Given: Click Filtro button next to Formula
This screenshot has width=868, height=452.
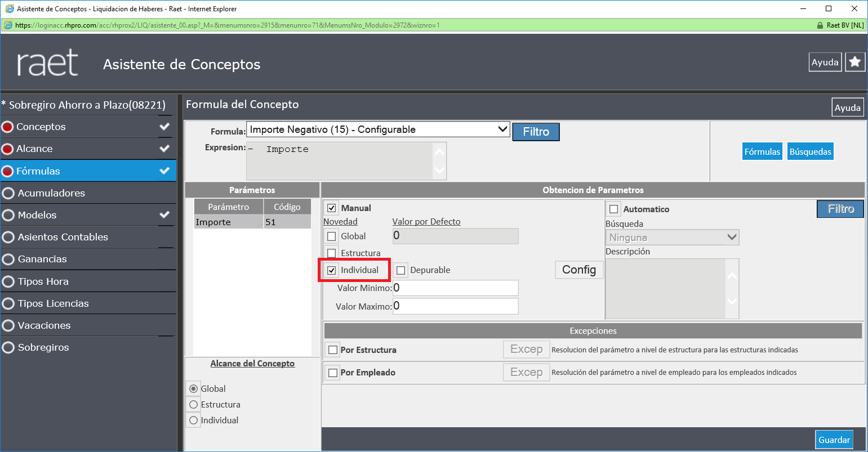Looking at the screenshot, I should (536, 132).
